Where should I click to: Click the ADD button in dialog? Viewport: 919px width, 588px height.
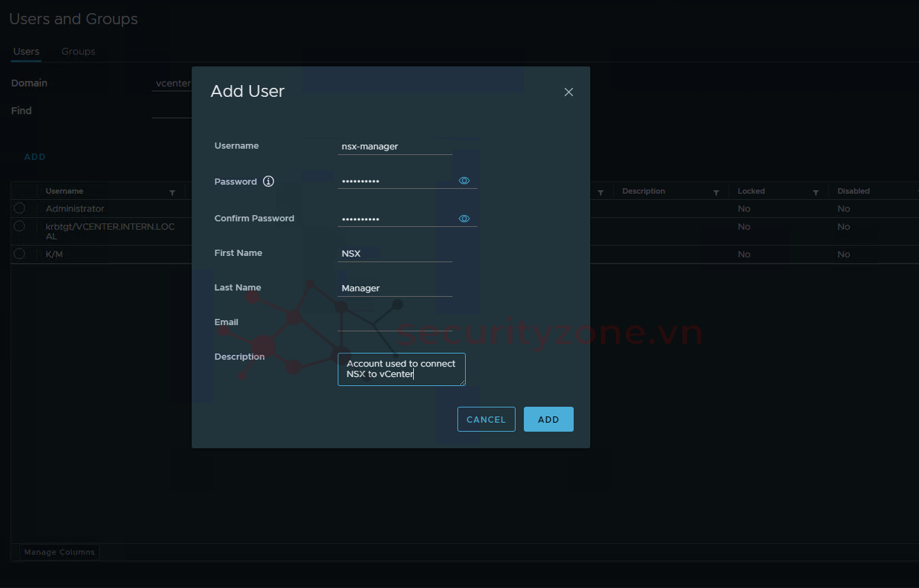(x=548, y=419)
